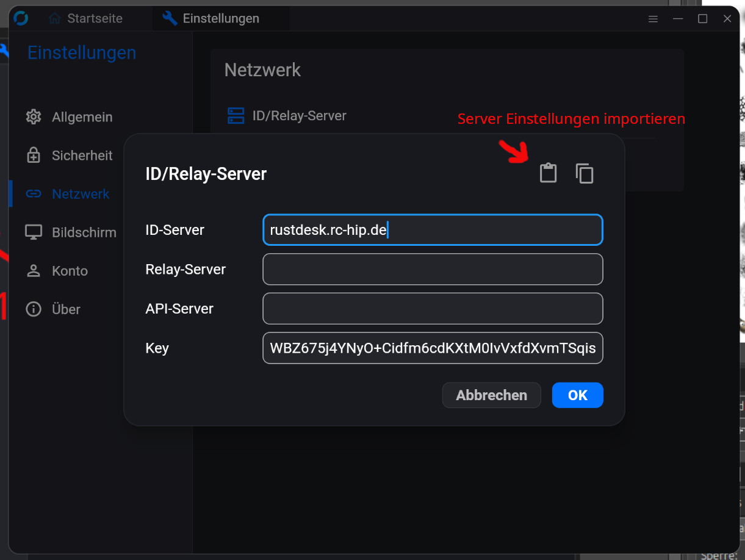Image resolution: width=745 pixels, height=560 pixels.
Task: Click the Über info icon
Action: (34, 309)
